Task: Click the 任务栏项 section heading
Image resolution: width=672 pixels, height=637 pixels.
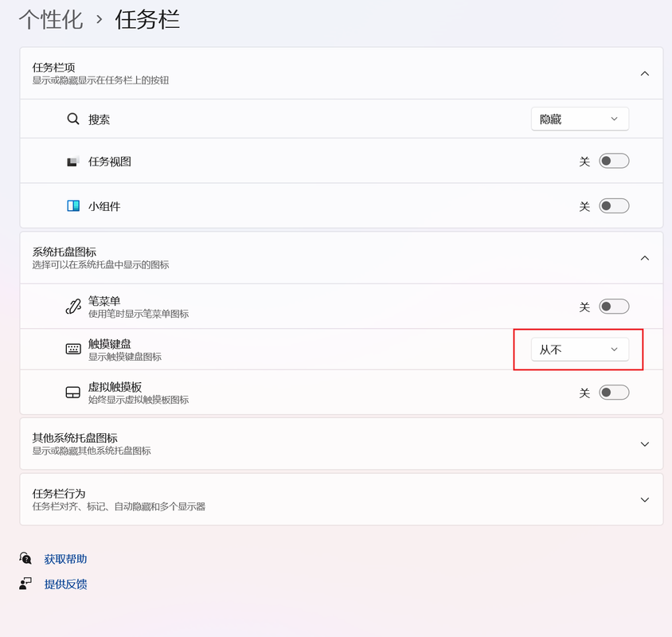Action: click(53, 68)
